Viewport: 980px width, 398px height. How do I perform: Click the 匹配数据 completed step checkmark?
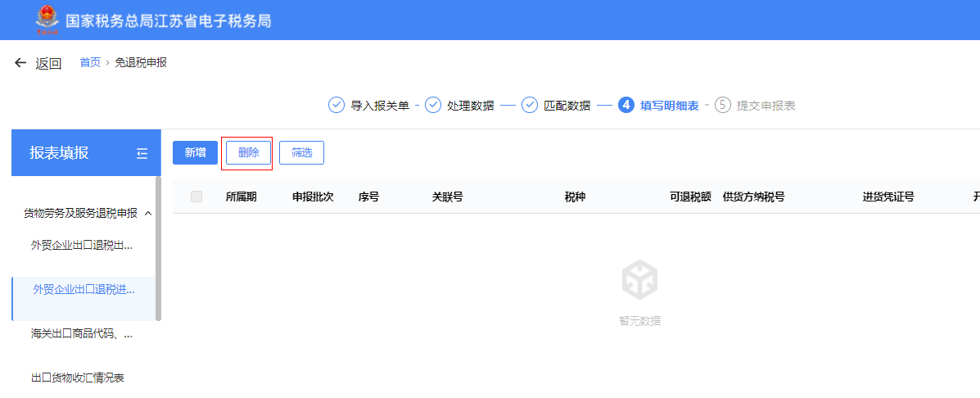pyautogui.click(x=530, y=105)
